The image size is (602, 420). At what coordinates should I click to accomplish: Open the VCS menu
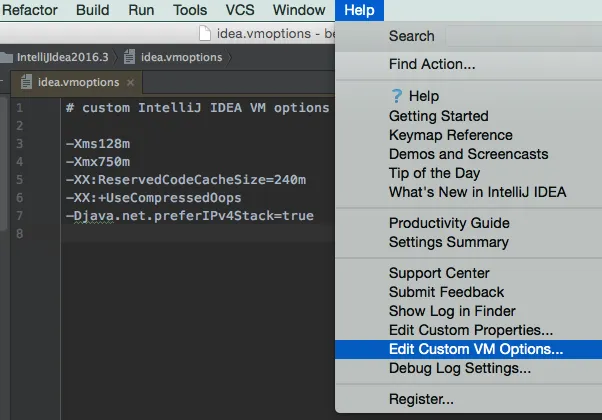240,10
